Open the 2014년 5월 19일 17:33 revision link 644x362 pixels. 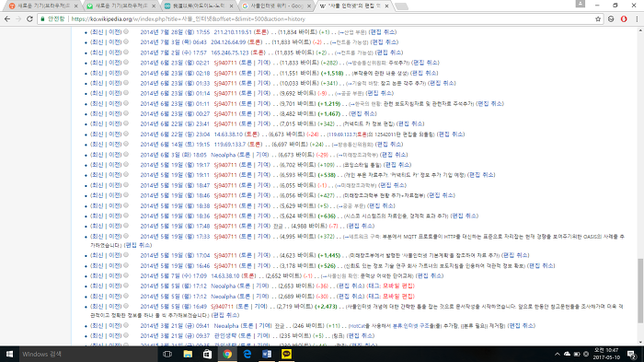[x=175, y=237]
